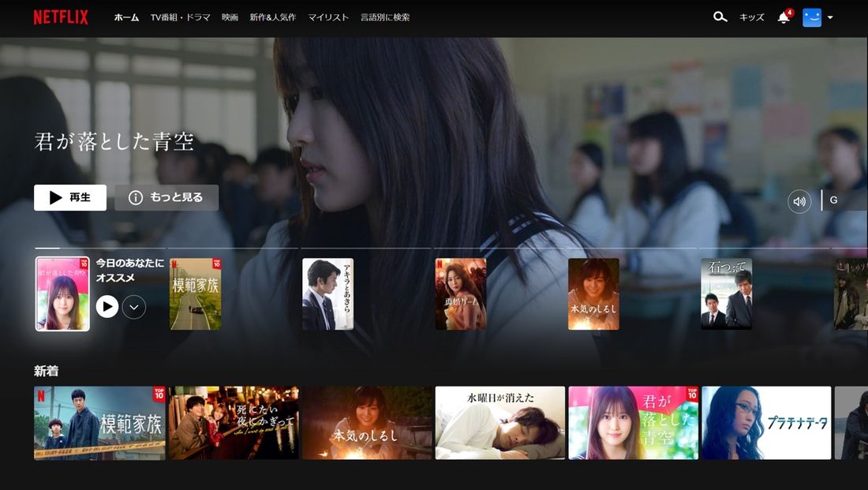Open 模範家族 card in 新着 row

coord(99,423)
